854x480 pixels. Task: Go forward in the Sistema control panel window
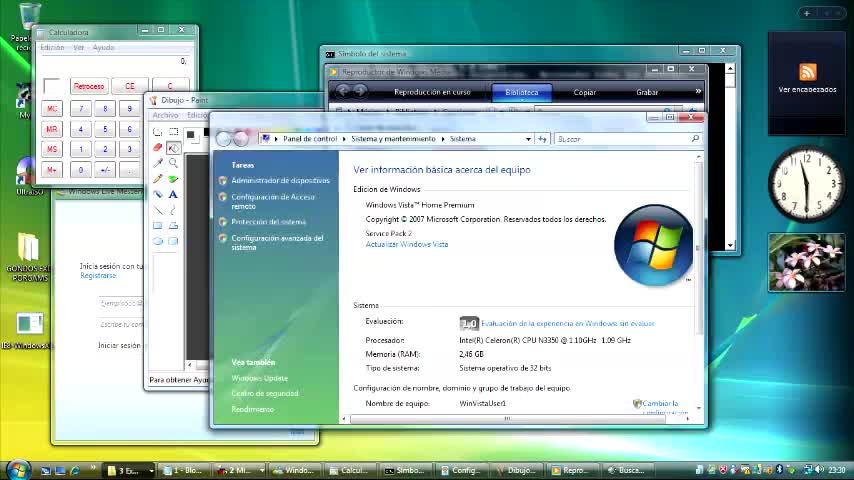pos(241,139)
